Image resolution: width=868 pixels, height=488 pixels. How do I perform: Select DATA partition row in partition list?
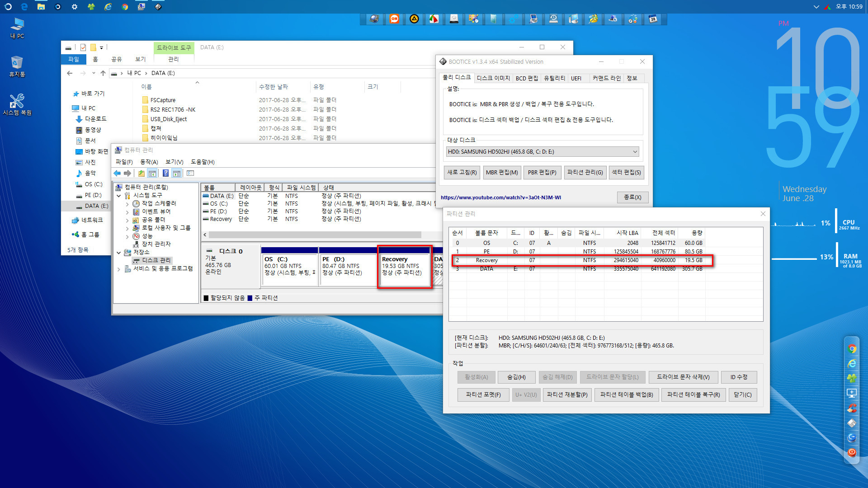pyautogui.click(x=578, y=269)
